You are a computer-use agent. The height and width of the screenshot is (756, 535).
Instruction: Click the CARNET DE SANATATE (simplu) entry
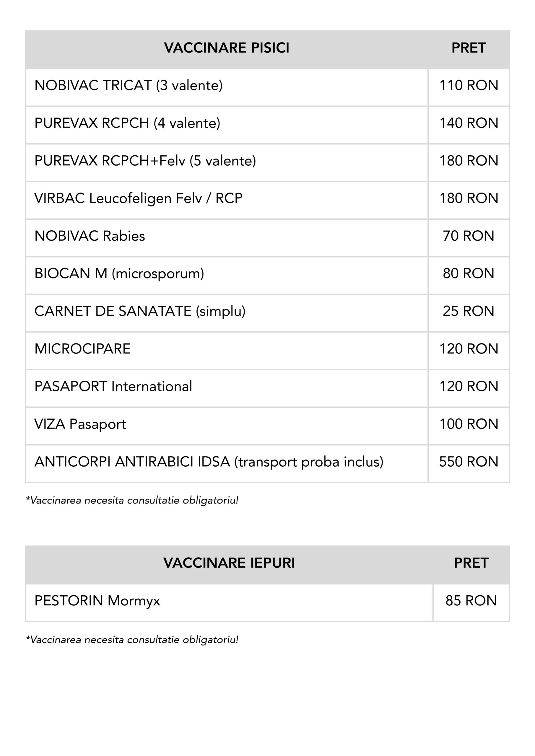(140, 311)
